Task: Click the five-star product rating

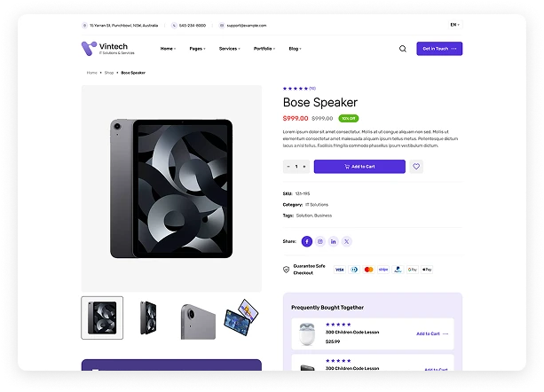Action: click(x=296, y=89)
